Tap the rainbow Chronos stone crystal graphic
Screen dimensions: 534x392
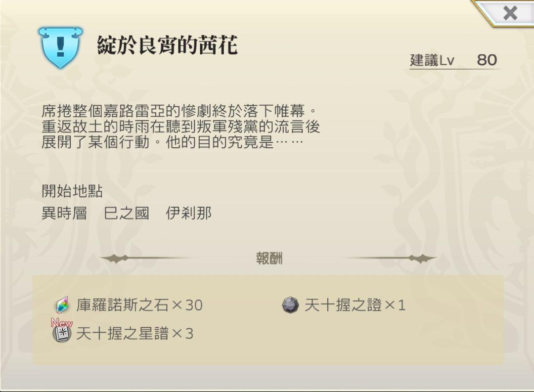tap(63, 306)
